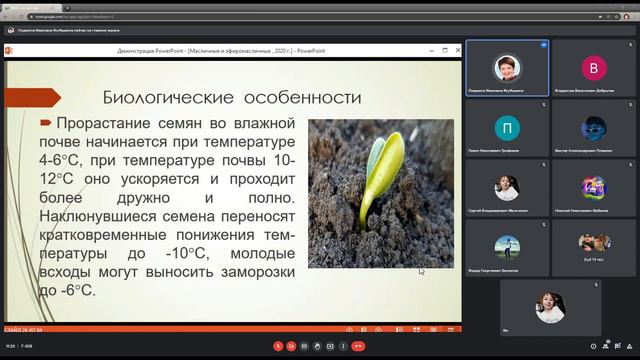Image resolution: width=640 pixels, height=360 pixels.
Task: Switch to Slide Sorter view in PowerPoint
Action: click(416, 329)
